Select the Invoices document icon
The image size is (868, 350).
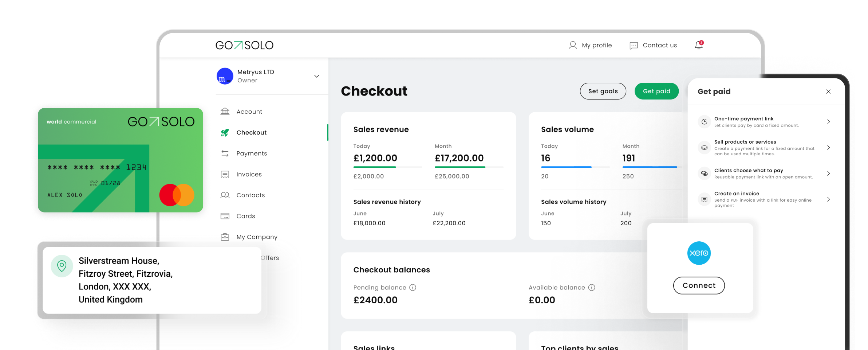click(225, 174)
